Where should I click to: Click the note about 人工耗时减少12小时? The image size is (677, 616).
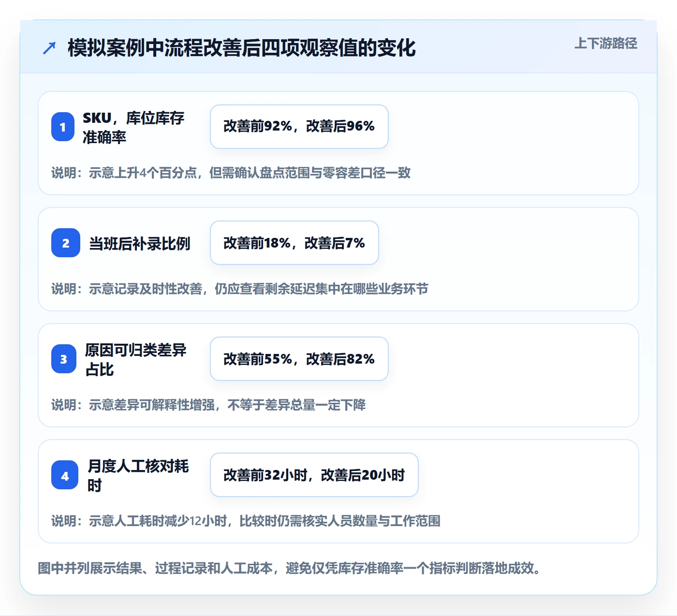point(246,521)
